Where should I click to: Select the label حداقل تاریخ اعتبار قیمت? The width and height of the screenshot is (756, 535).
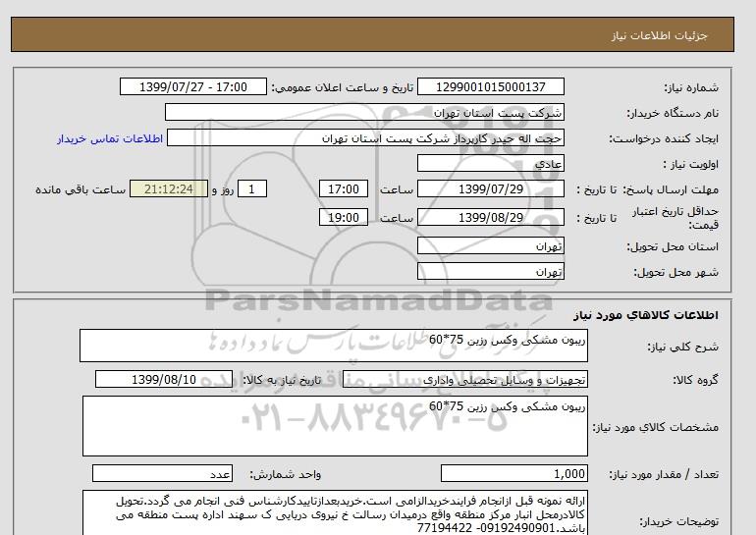point(675,218)
